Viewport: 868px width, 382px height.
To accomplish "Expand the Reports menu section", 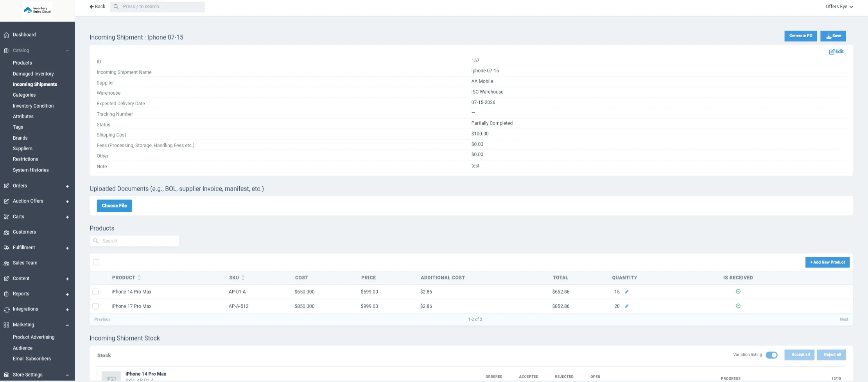I will click(67, 294).
